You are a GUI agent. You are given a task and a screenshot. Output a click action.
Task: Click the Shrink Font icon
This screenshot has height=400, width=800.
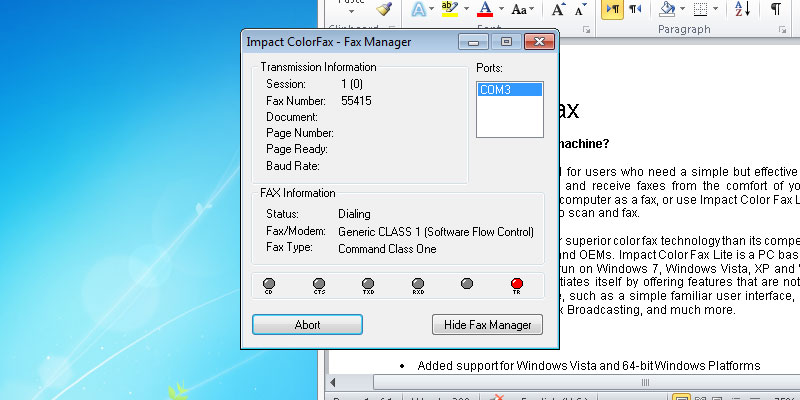coord(581,9)
